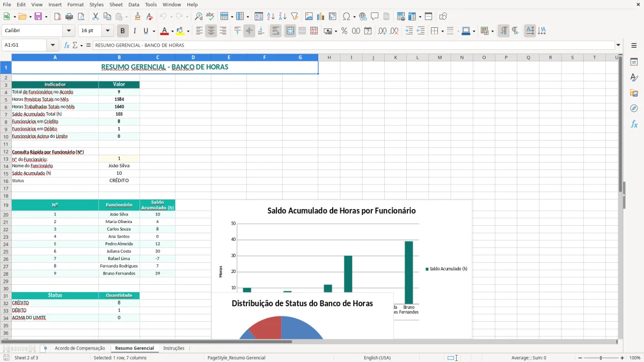
Task: Click the Insert Hyperlink icon
Action: pos(363,17)
